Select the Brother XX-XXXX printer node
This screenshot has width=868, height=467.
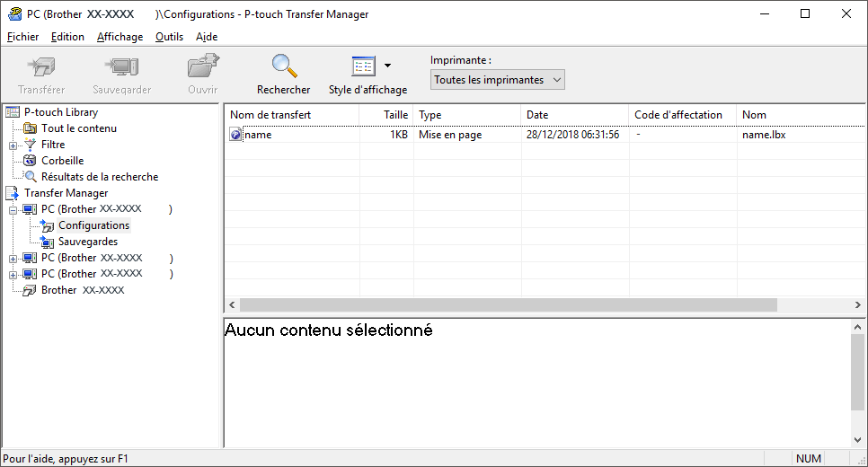pos(83,290)
